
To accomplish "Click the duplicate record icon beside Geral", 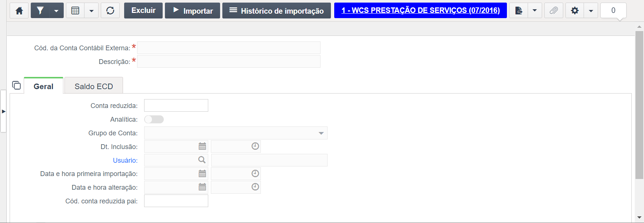I will pos(16,85).
